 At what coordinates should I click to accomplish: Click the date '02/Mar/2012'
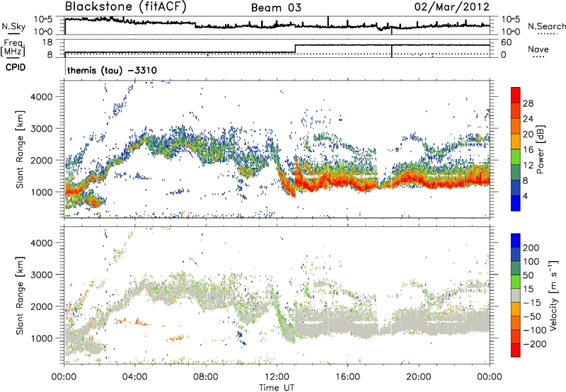[x=452, y=7]
